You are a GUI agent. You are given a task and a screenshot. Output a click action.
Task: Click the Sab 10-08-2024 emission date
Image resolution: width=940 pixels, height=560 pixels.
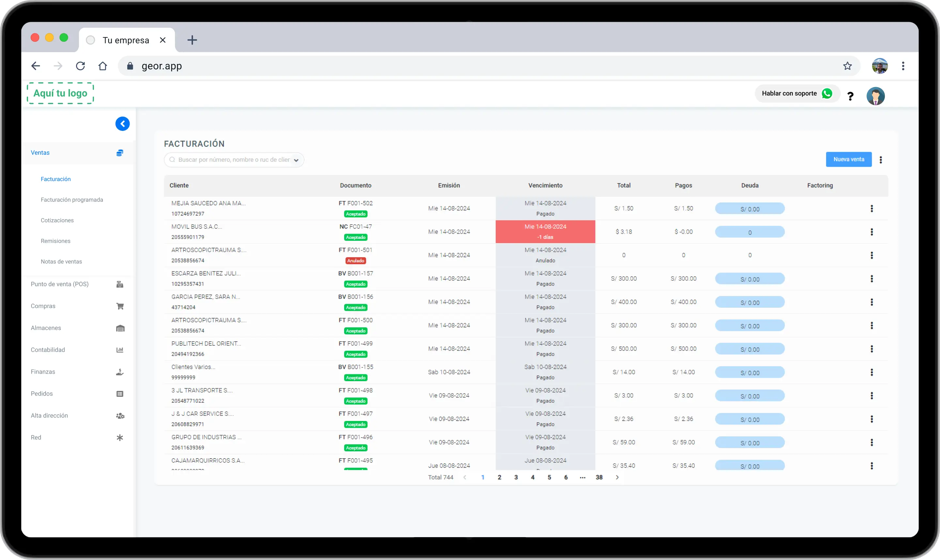(x=449, y=372)
